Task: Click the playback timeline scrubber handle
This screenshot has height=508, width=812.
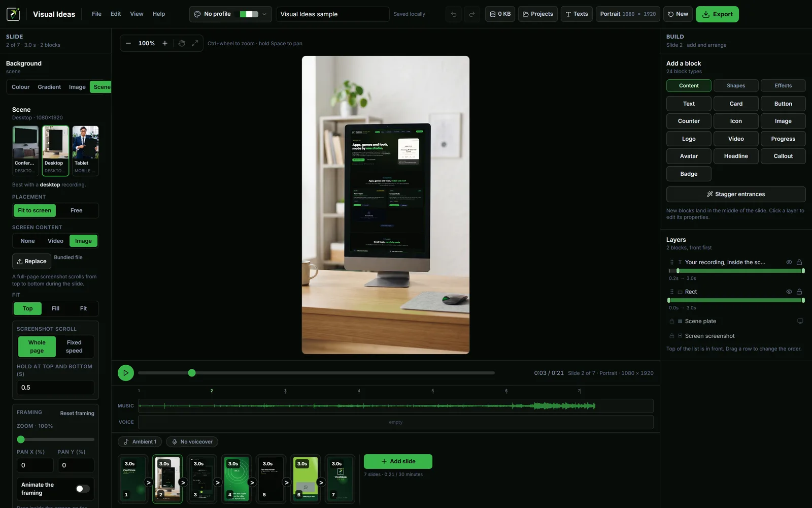Action: point(192,373)
